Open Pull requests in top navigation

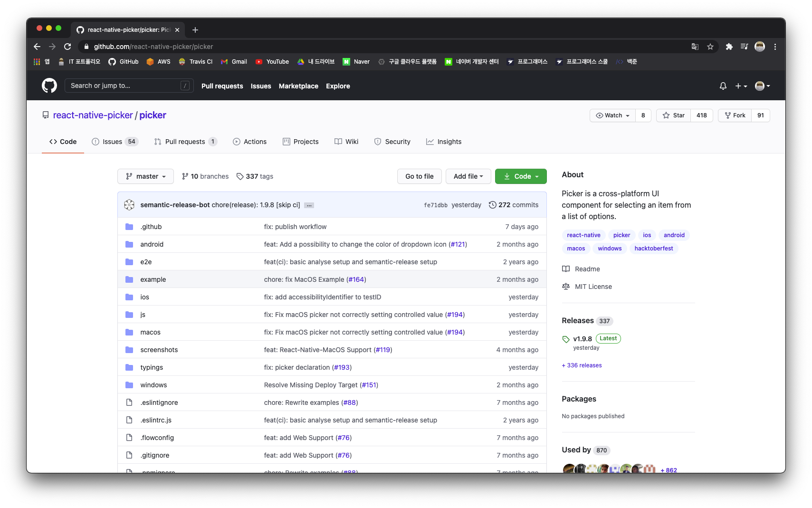[x=222, y=86]
